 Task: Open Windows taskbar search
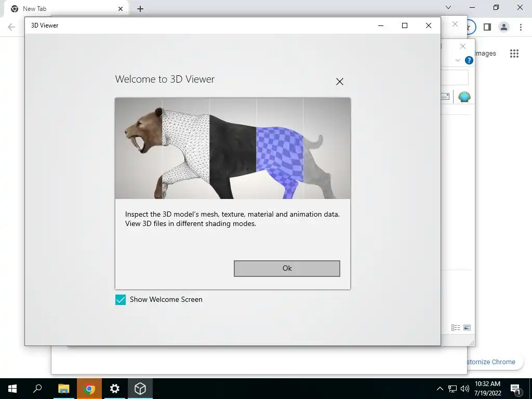[x=37, y=389]
